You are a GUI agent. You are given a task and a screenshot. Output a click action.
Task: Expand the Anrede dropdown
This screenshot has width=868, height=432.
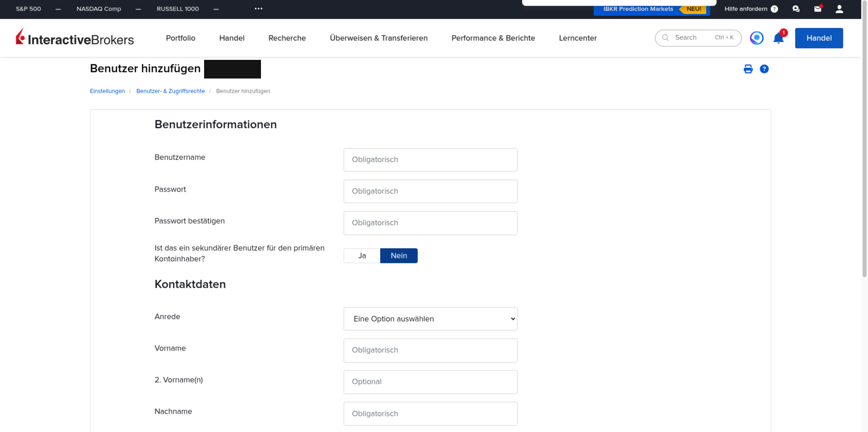430,319
